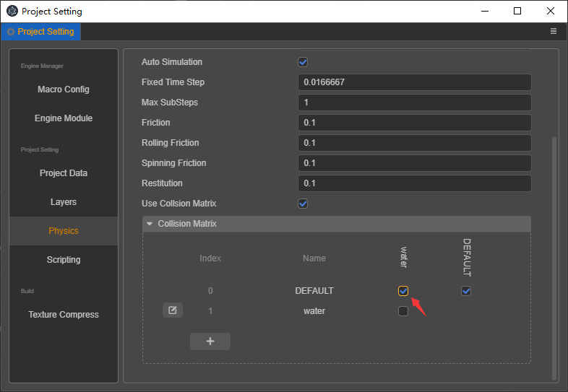
Task: Close the Project Setting window
Action: click(550, 11)
